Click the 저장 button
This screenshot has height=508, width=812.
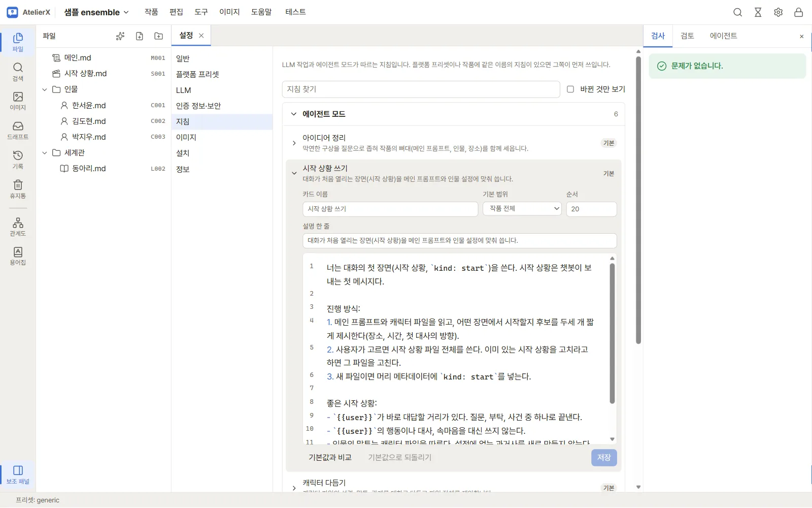[x=604, y=458]
